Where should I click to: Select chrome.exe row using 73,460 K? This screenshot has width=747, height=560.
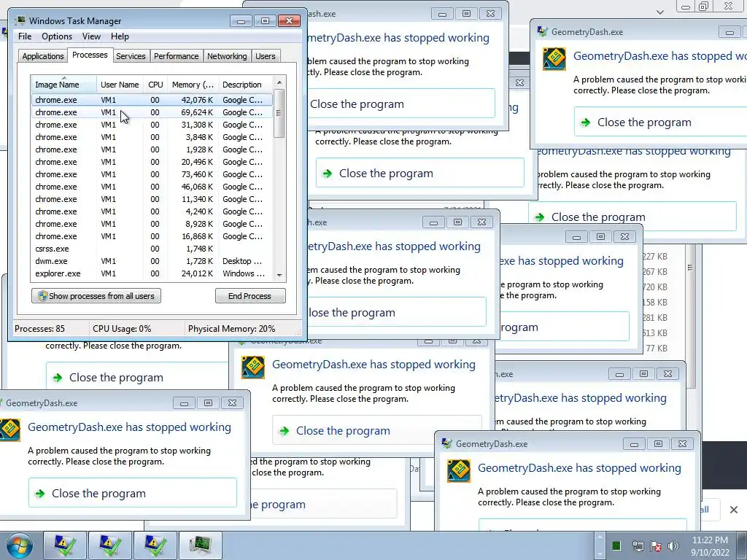(x=152, y=174)
